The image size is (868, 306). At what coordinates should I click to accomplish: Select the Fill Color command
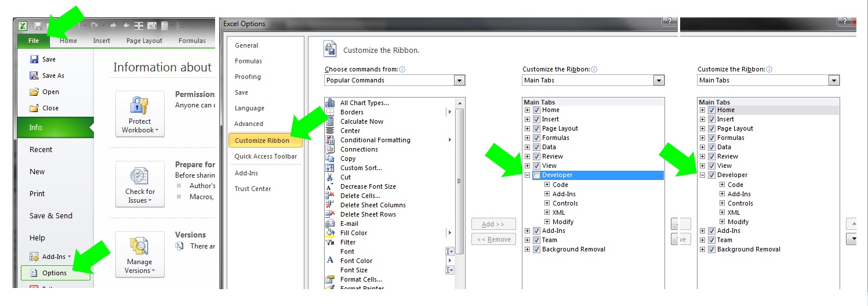[x=354, y=233]
